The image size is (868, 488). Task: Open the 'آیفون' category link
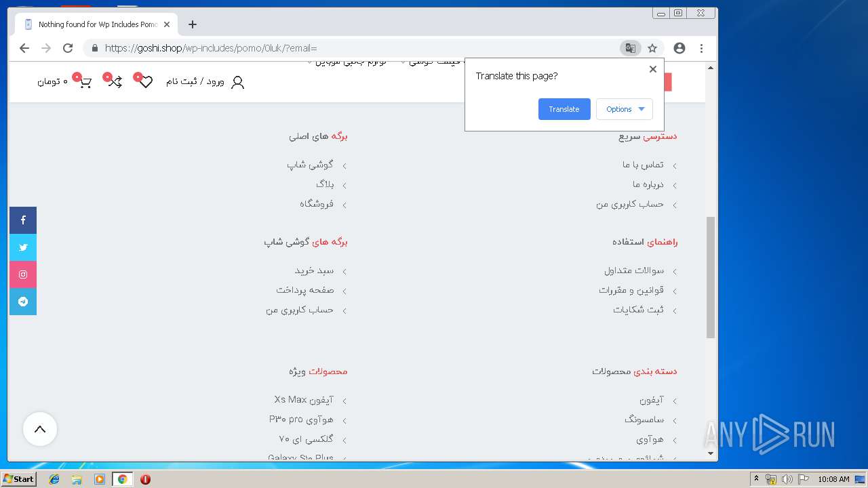pyautogui.click(x=652, y=400)
